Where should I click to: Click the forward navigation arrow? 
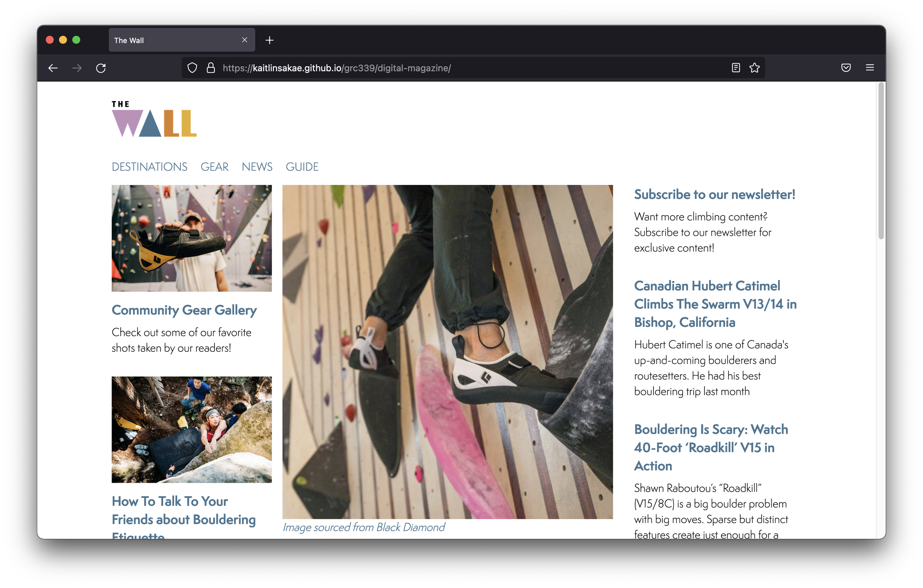77,68
